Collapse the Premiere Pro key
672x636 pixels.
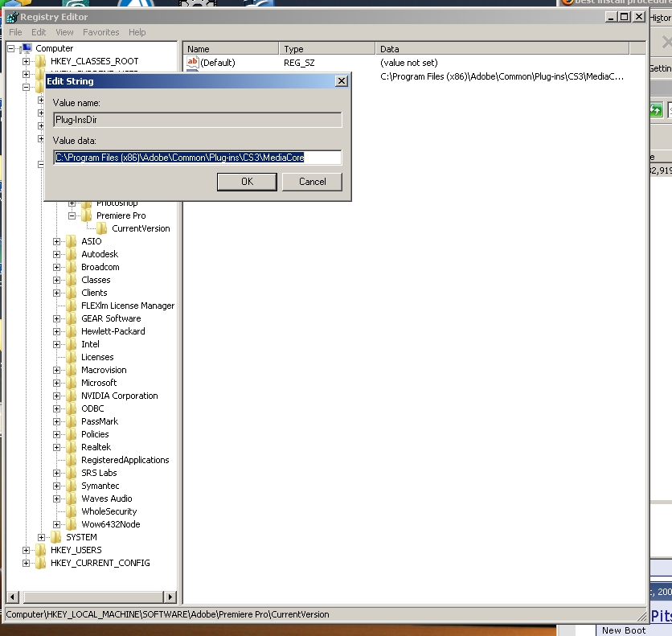click(72, 215)
